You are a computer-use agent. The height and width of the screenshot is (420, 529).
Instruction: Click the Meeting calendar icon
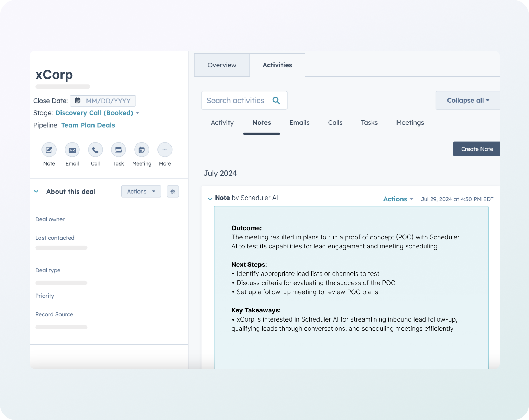tap(142, 150)
